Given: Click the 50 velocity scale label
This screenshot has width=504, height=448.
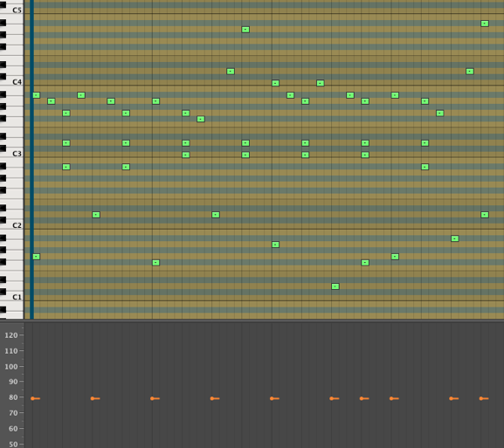Looking at the screenshot, I should click(x=13, y=445).
